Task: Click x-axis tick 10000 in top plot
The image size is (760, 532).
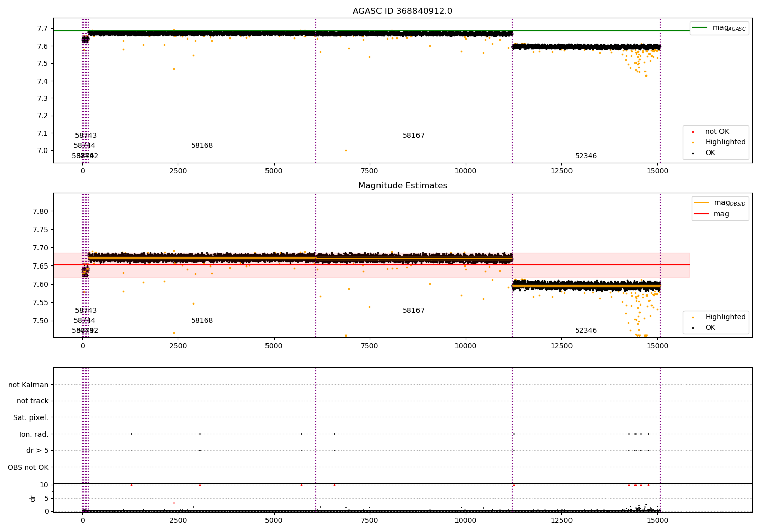Action: 466,171
